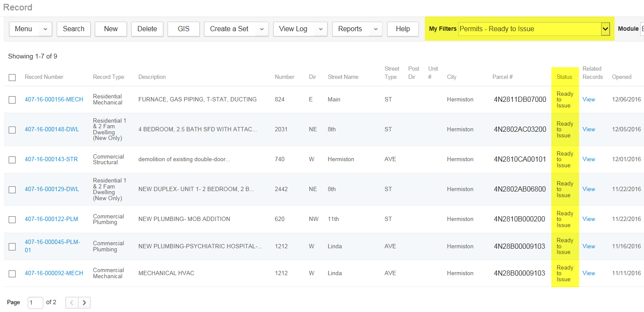Image resolution: width=644 pixels, height=312 pixels.
Task: Expand the View Log dropdown arrow
Action: coord(320,29)
